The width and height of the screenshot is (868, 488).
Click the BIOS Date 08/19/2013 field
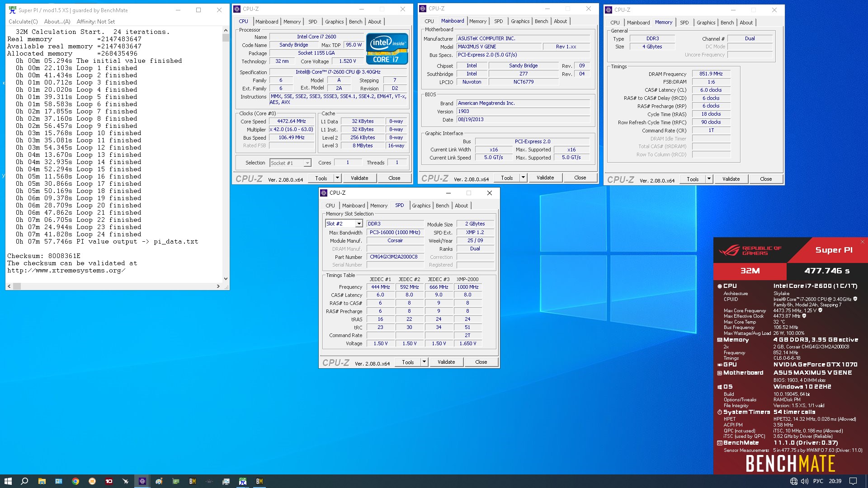pos(523,119)
